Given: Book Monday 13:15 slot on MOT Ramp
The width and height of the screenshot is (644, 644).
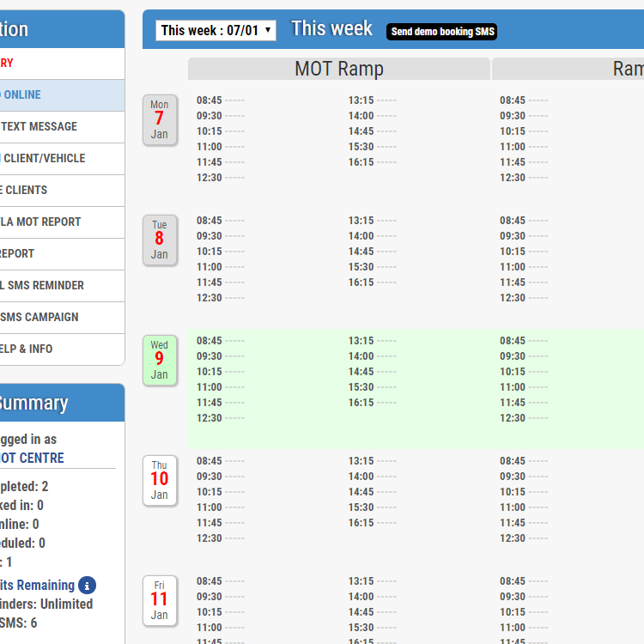Looking at the screenshot, I should (373, 100).
